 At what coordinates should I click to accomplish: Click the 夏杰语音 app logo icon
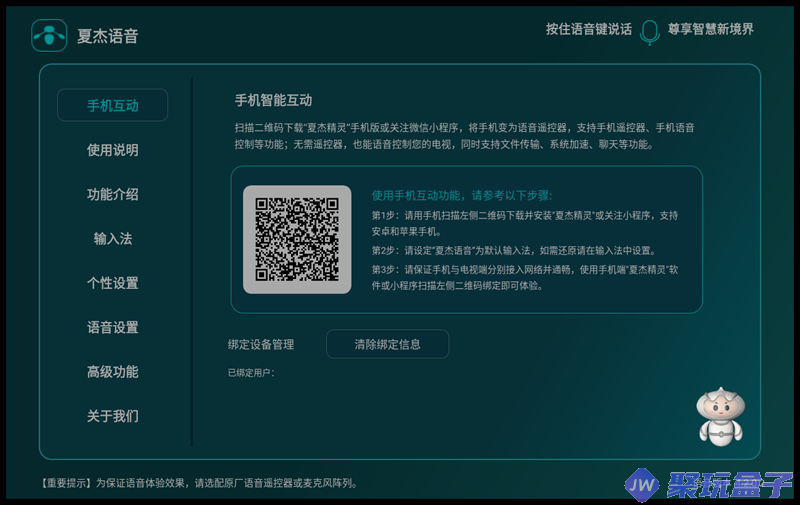(x=49, y=35)
